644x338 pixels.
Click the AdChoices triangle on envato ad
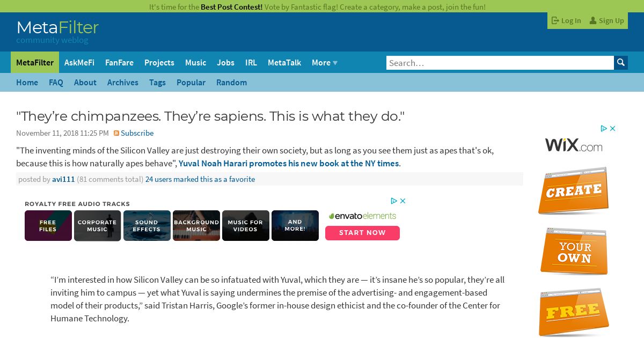[x=394, y=201]
